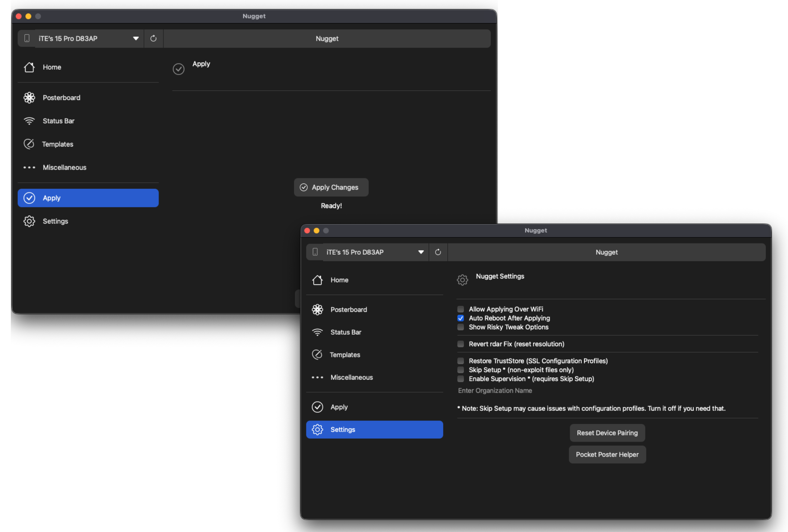Click the Apply checkmark icon in the front window sidebar

tap(317, 407)
